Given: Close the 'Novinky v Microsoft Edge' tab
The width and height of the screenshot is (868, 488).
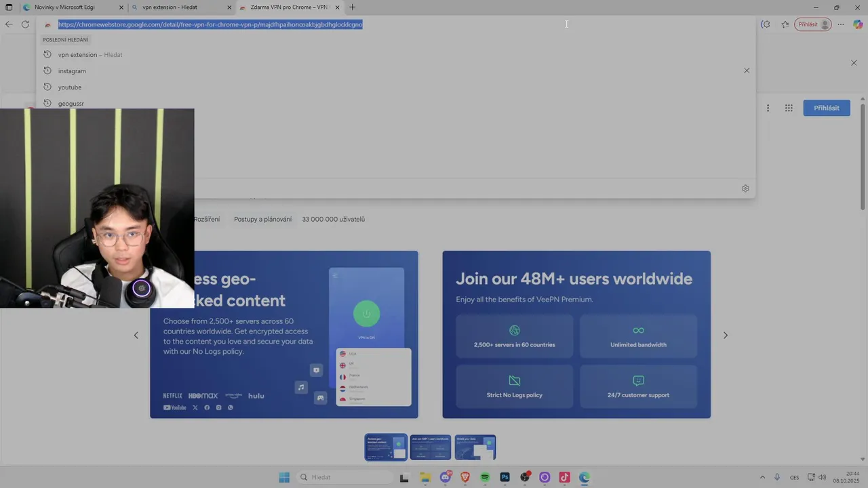Looking at the screenshot, I should (x=121, y=7).
